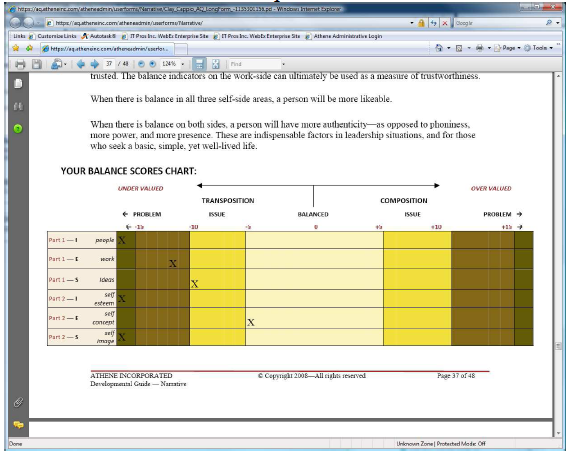572x459 pixels.
Task: Click the Protected Mode: Off status text
Action: [461, 444]
